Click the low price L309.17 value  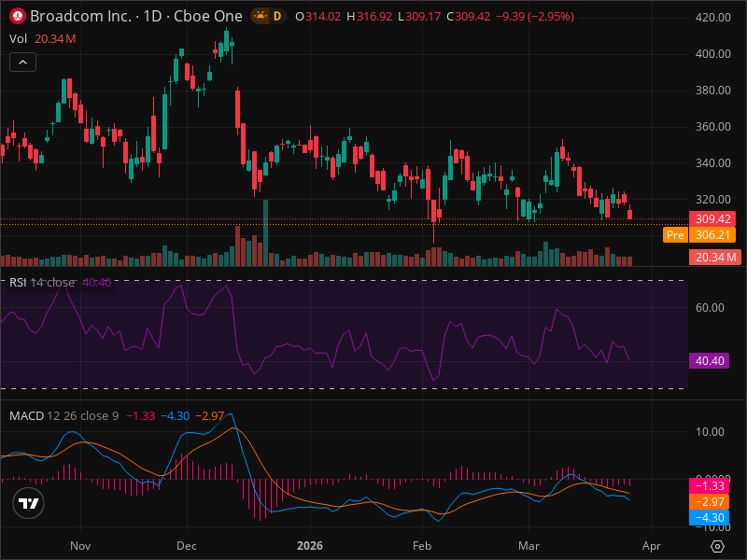click(x=419, y=17)
